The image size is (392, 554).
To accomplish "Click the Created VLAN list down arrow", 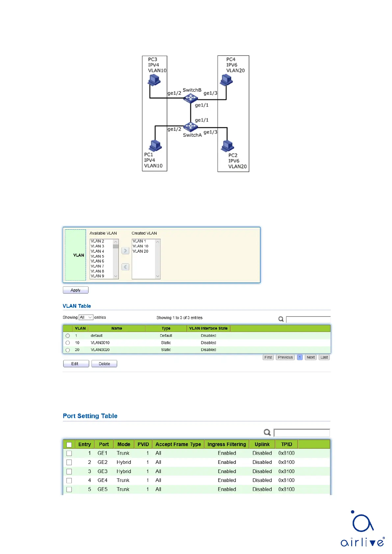I will 158,276.
